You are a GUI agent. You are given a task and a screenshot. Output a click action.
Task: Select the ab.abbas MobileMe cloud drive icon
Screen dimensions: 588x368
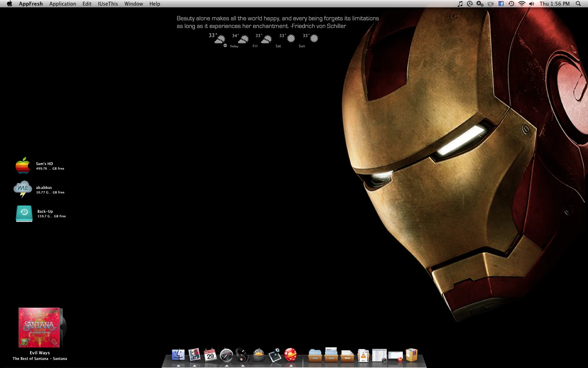point(23,189)
